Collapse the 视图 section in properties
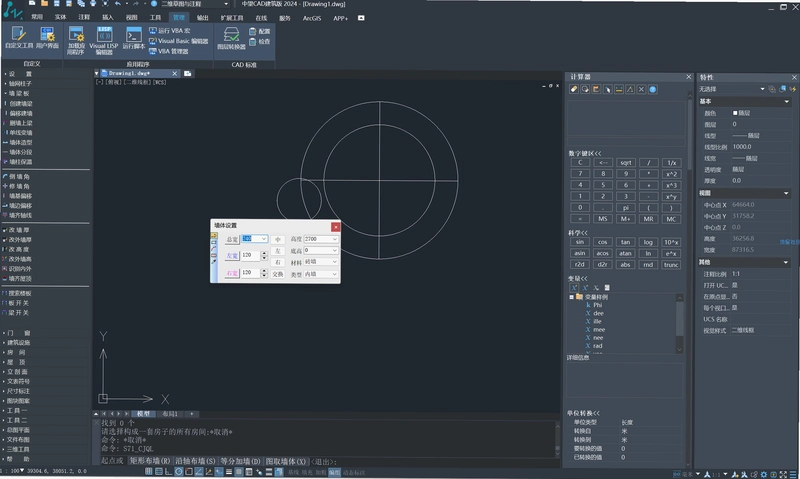This screenshot has height=479, width=800. coord(786,193)
